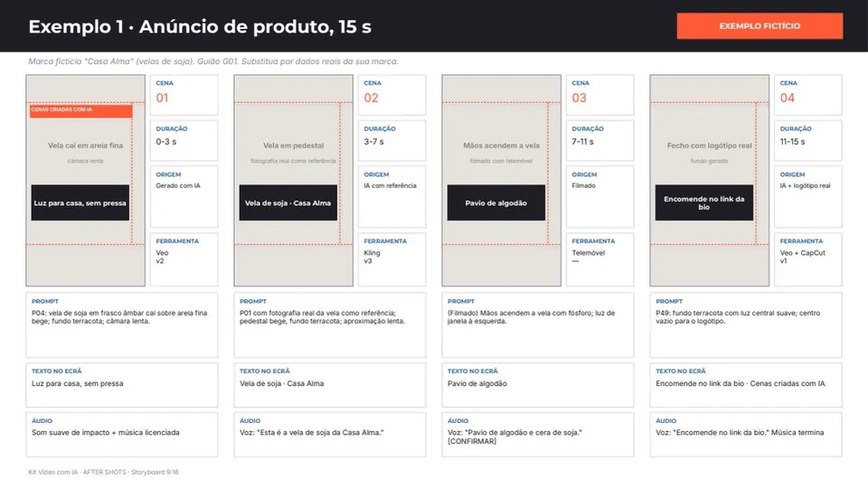
Task: Click the on-screen text 'Encomende no link da bio · Cenas criadas com IA'
Action: [741, 383]
